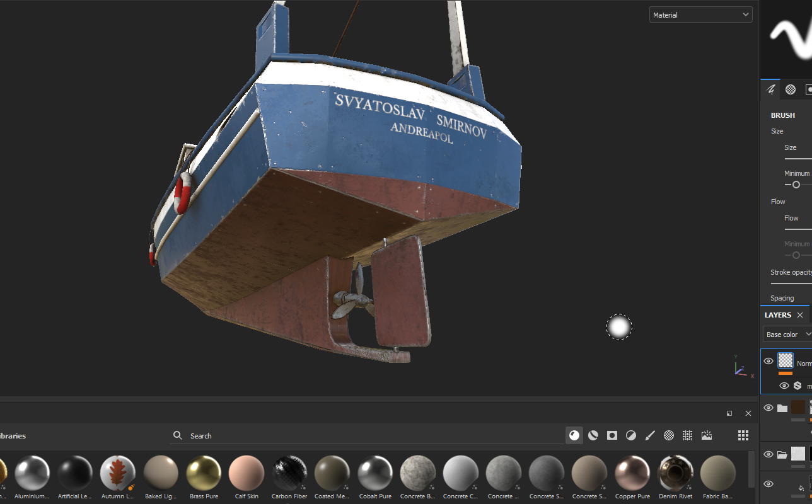Screen dimensions: 812x504
Task: Switch to the alpha checker properties tab
Action: (x=790, y=89)
